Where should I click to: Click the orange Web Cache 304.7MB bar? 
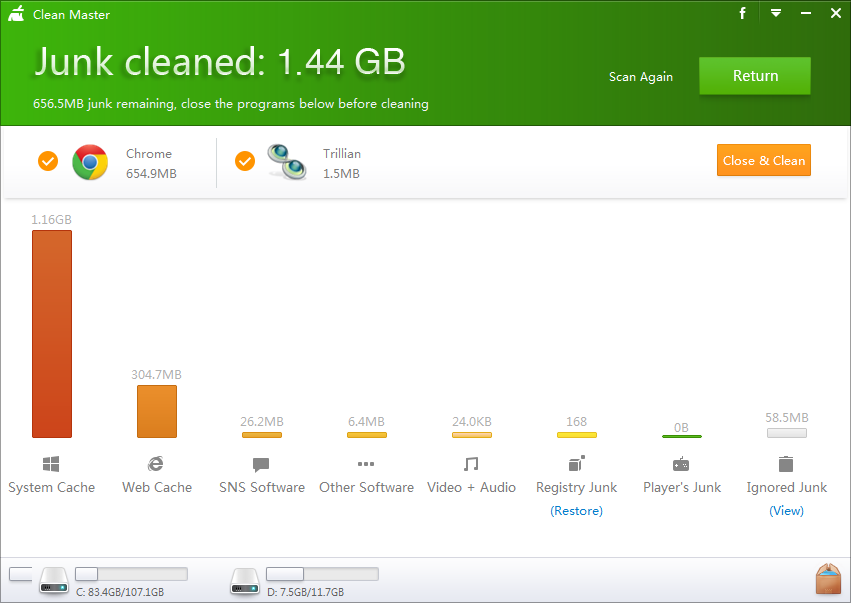(x=157, y=411)
